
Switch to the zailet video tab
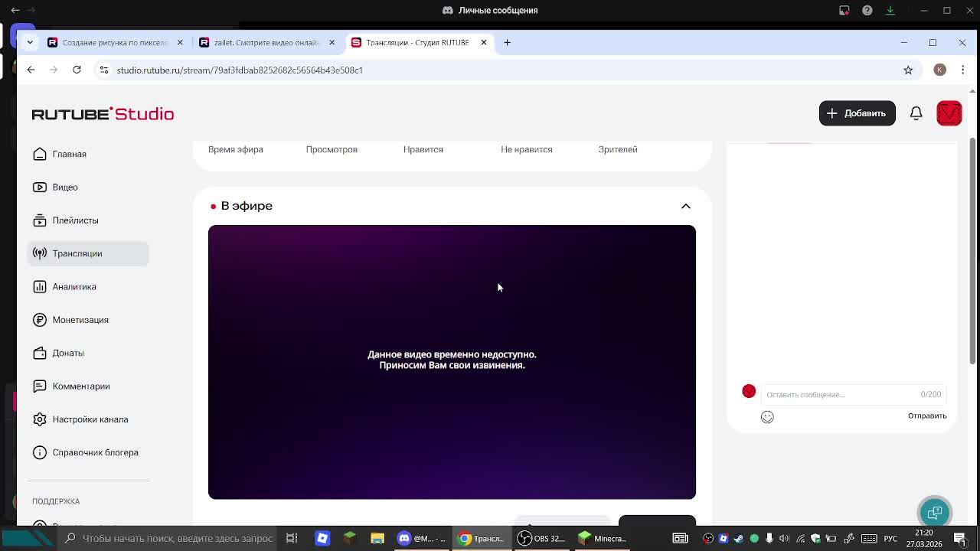coord(267,42)
